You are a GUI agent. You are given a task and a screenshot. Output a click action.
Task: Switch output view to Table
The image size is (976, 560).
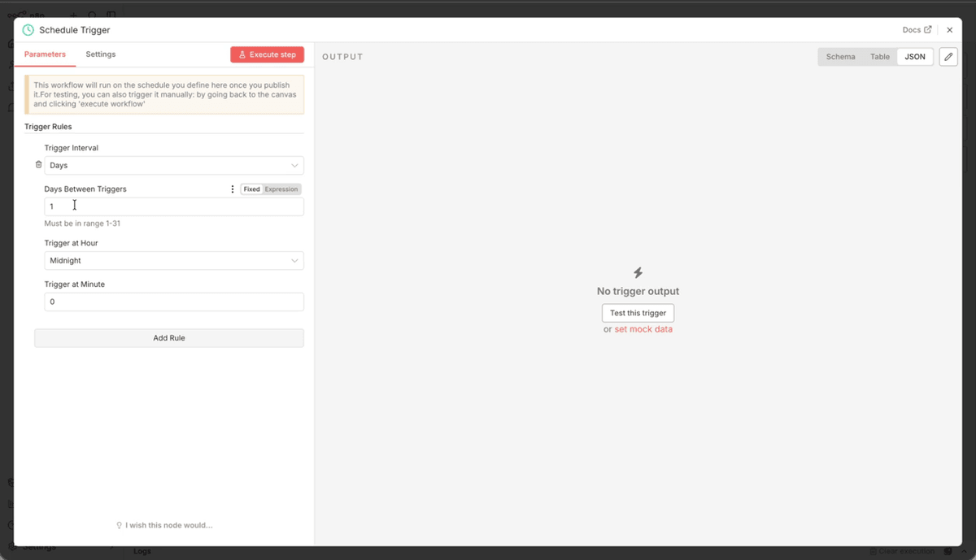879,56
